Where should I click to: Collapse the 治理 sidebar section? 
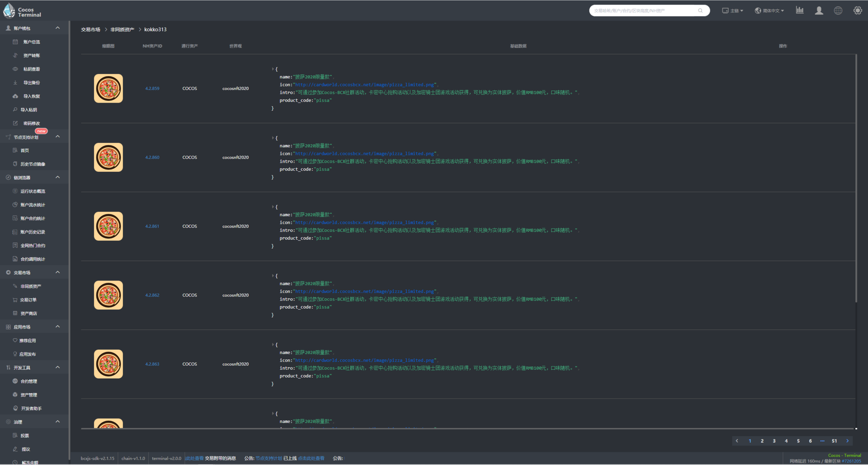(57, 421)
